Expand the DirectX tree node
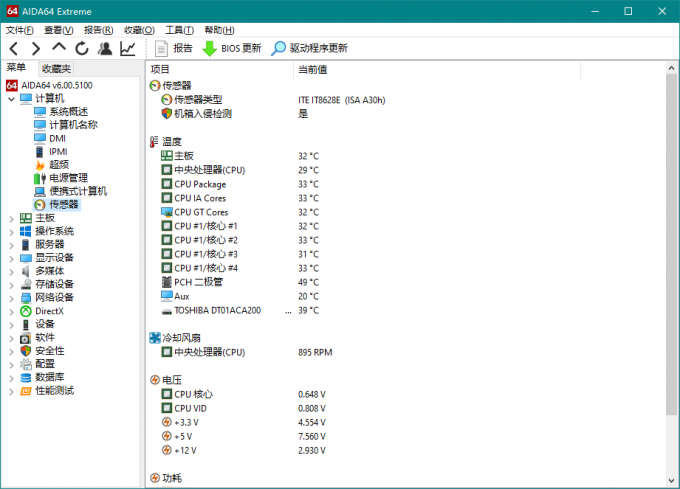The height and width of the screenshot is (489, 680). click(x=11, y=312)
